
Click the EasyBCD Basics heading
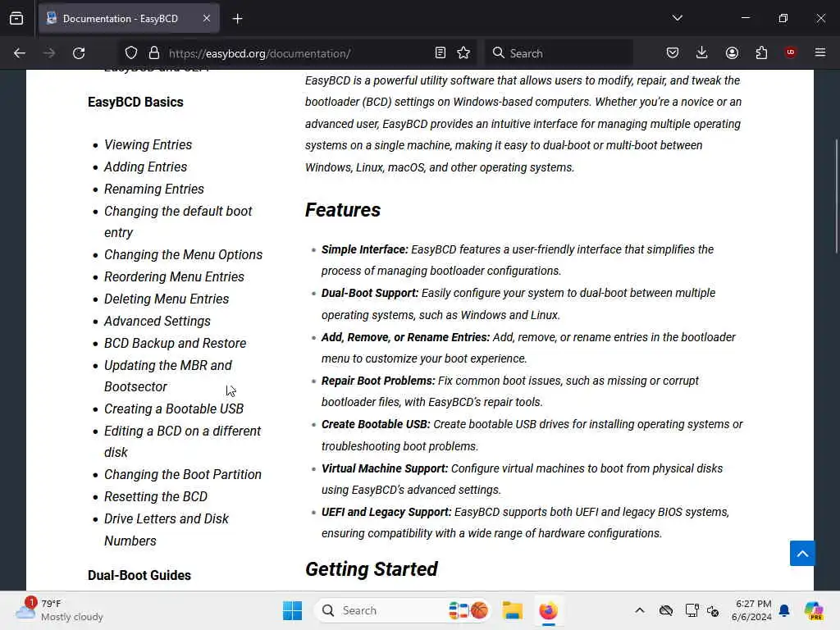[x=135, y=102]
